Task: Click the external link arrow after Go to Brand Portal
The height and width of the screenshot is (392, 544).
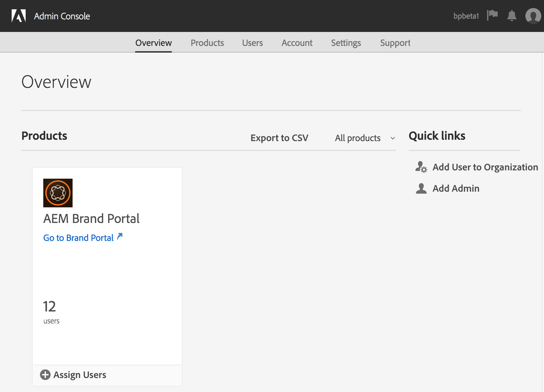Action: [120, 237]
